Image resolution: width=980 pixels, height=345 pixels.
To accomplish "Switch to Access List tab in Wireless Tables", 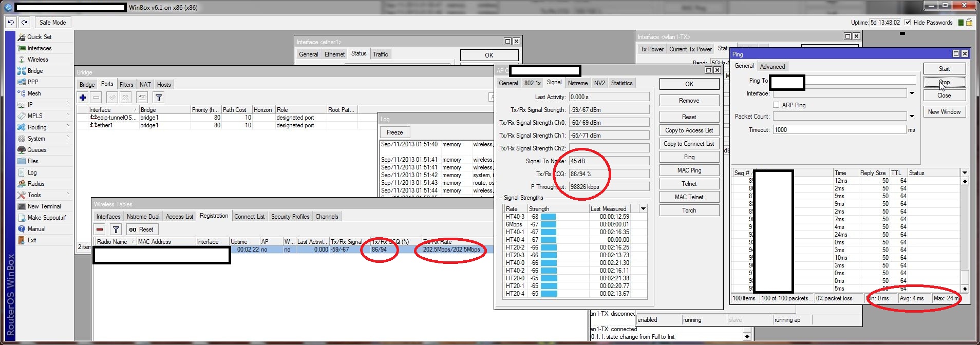I will click(x=179, y=217).
